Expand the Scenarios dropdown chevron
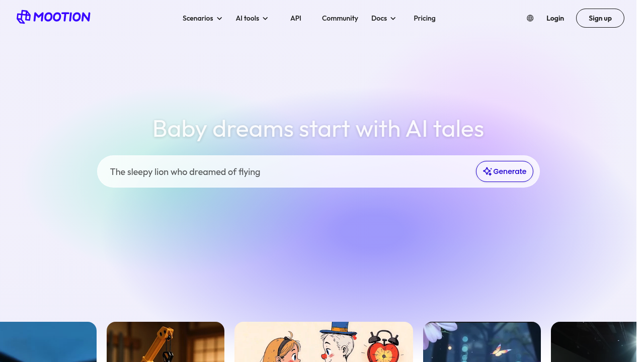Image resolution: width=644 pixels, height=362 pixels. point(219,19)
